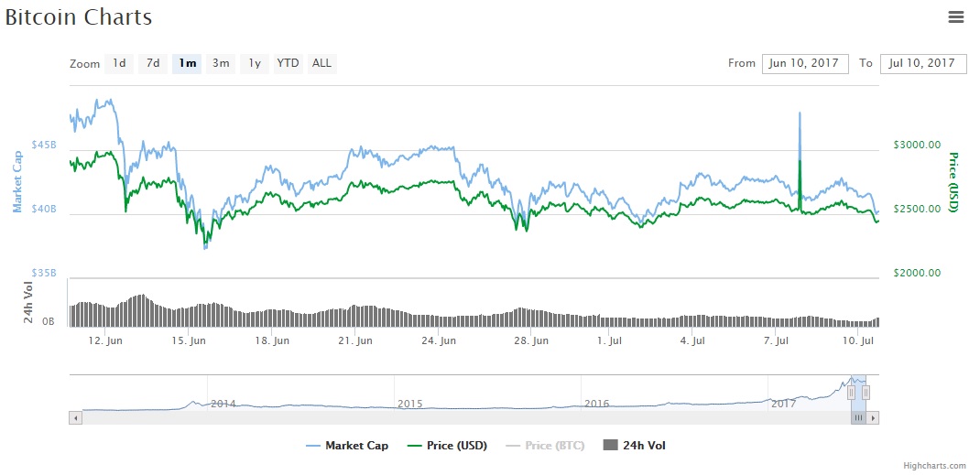
Task: Click the 2014 label in navigator
Action: click(x=223, y=404)
